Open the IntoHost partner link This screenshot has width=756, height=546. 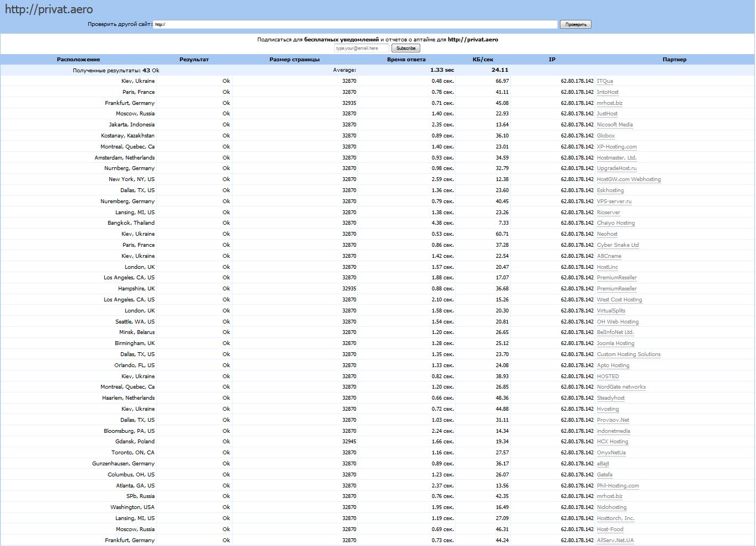click(x=607, y=92)
